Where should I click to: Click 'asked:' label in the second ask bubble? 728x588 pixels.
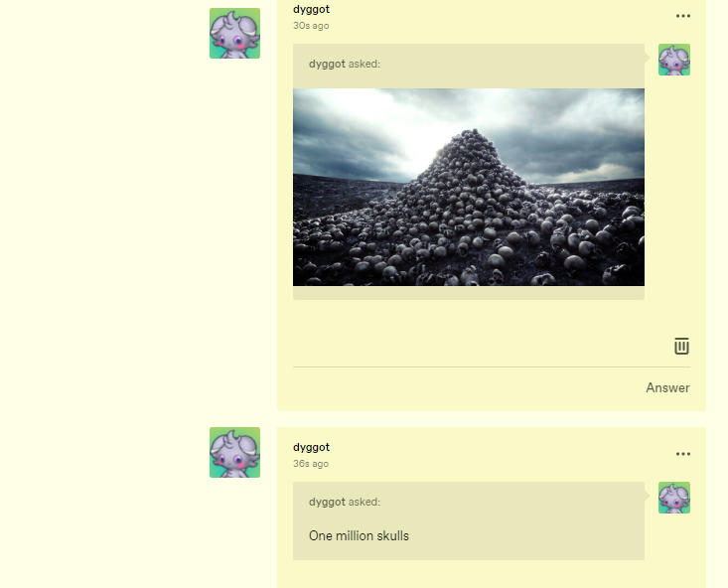pos(364,502)
